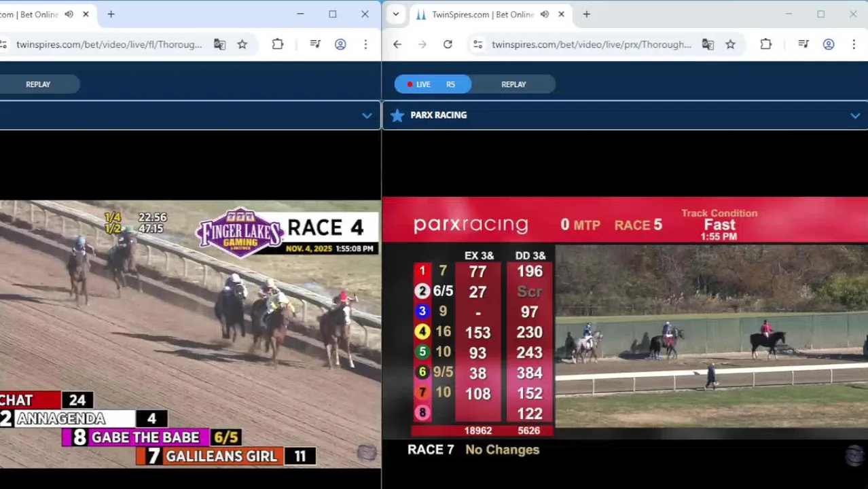This screenshot has height=489, width=868.
Task: Expand the track dropdown chevron in left window
Action: (x=367, y=115)
